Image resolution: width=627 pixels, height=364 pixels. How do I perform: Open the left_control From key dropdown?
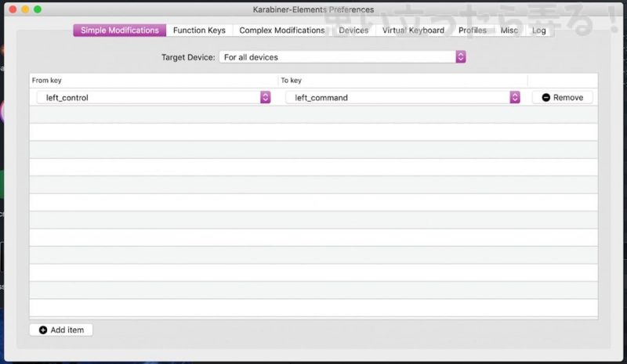(153, 98)
